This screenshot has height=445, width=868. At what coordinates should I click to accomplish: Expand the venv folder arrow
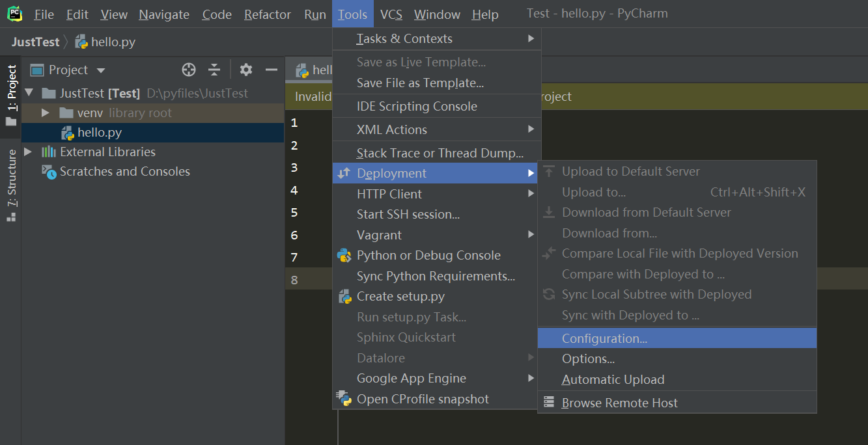click(x=45, y=113)
